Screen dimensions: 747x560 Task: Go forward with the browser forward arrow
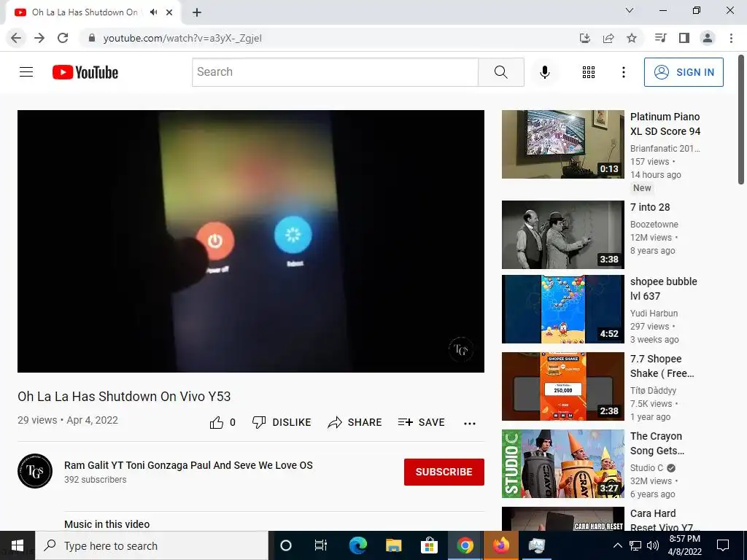39,38
